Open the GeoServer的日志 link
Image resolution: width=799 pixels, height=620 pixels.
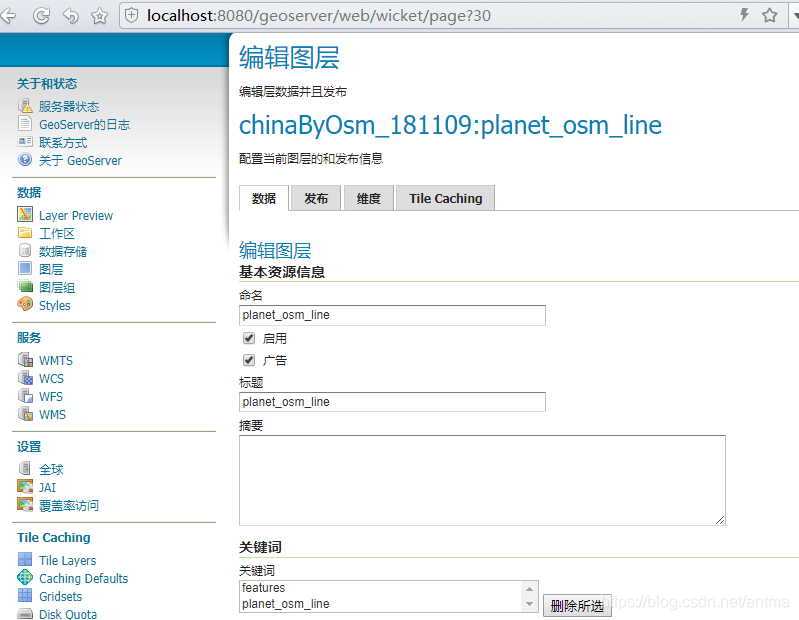click(x=84, y=124)
